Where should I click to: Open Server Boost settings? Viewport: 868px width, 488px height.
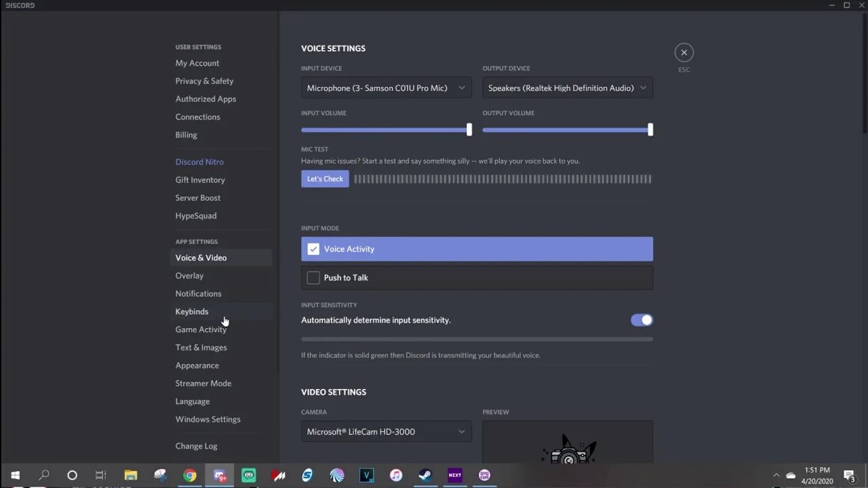(198, 198)
